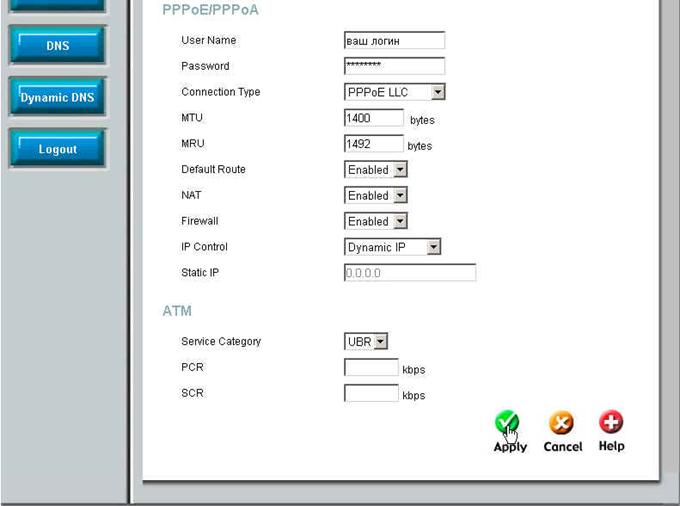Click the Help text label
680x506 pixels.
pos(611,446)
